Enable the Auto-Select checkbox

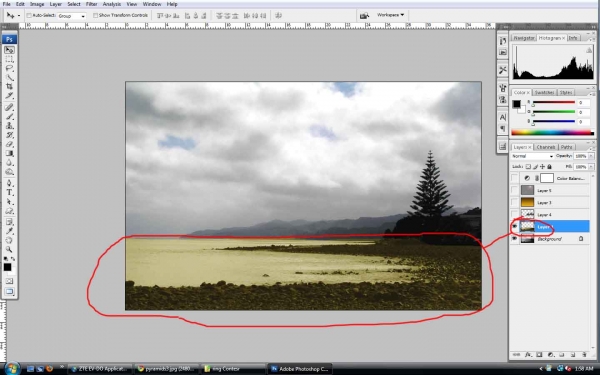pos(29,15)
